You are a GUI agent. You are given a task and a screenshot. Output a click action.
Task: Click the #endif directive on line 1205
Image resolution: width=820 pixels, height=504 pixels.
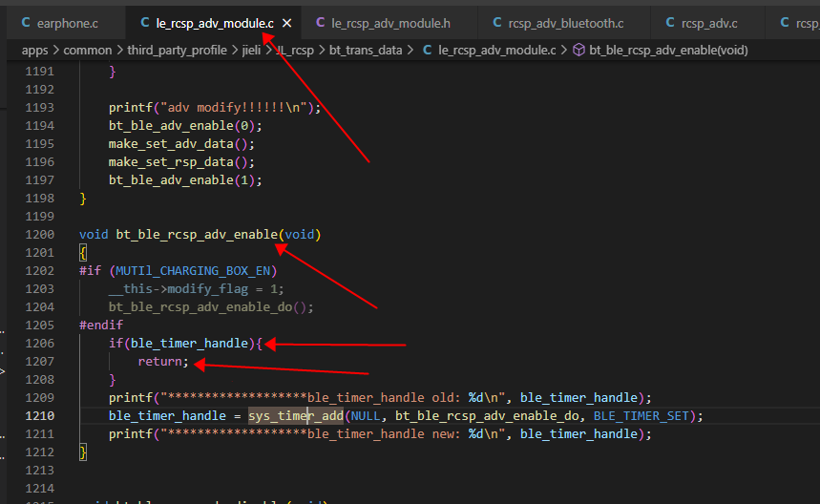(x=101, y=325)
